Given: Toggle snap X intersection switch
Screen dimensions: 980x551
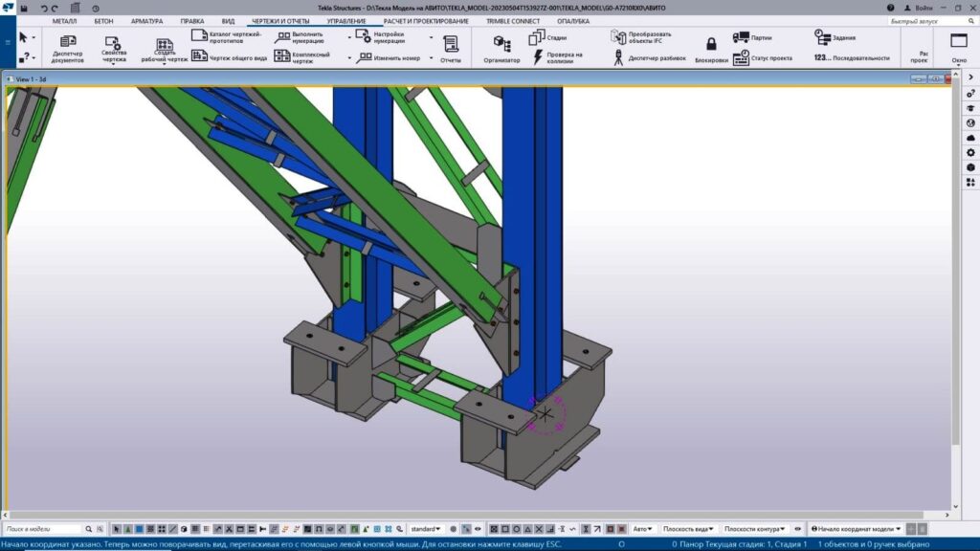Looking at the screenshot, I should coord(539,529).
